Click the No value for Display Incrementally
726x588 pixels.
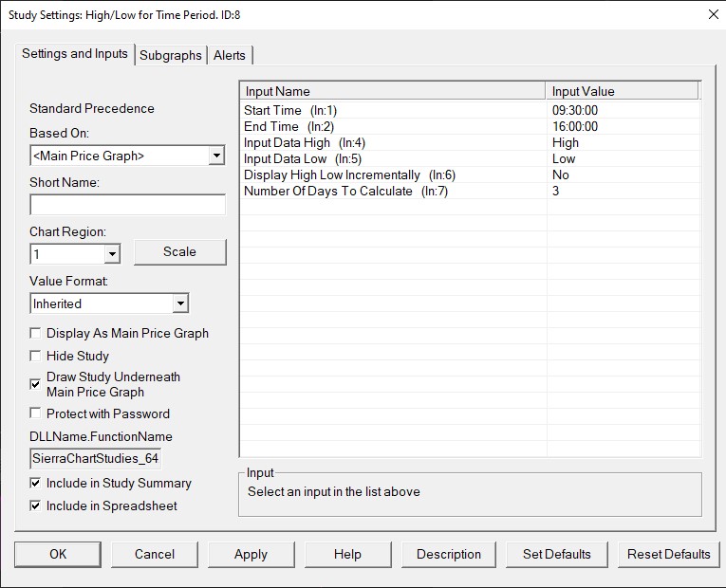coord(560,175)
